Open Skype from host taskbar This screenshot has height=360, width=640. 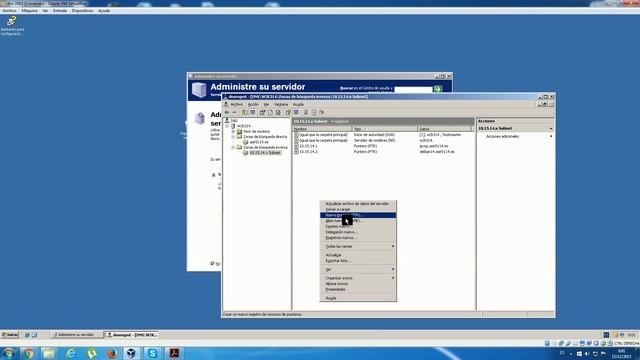pos(152,353)
